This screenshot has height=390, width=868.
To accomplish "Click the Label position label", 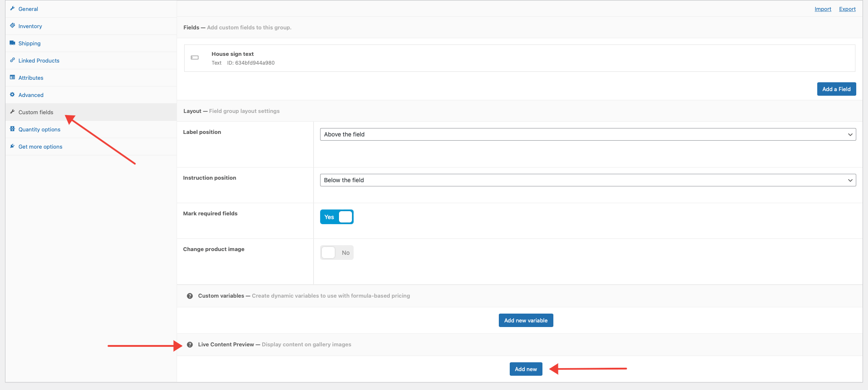I will coord(202,132).
